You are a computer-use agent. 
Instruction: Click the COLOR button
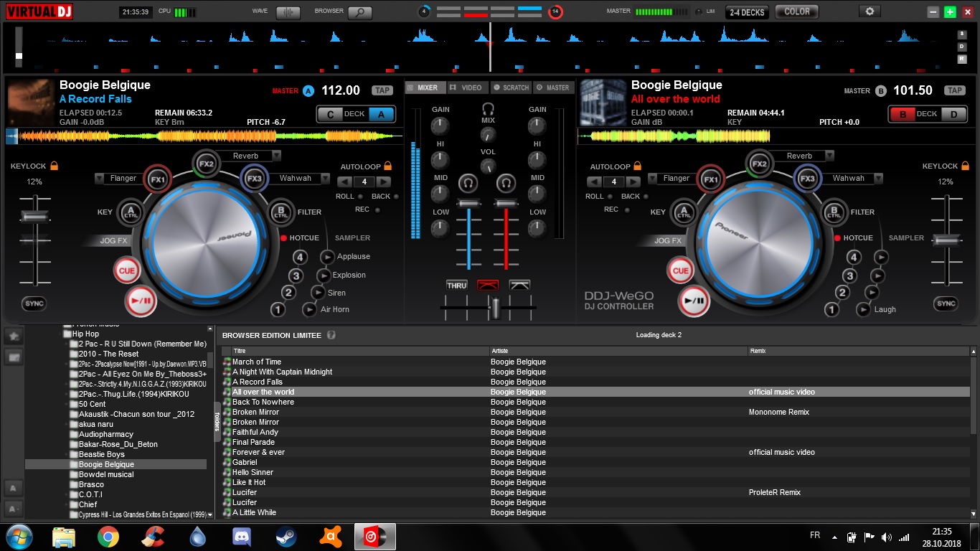click(797, 12)
